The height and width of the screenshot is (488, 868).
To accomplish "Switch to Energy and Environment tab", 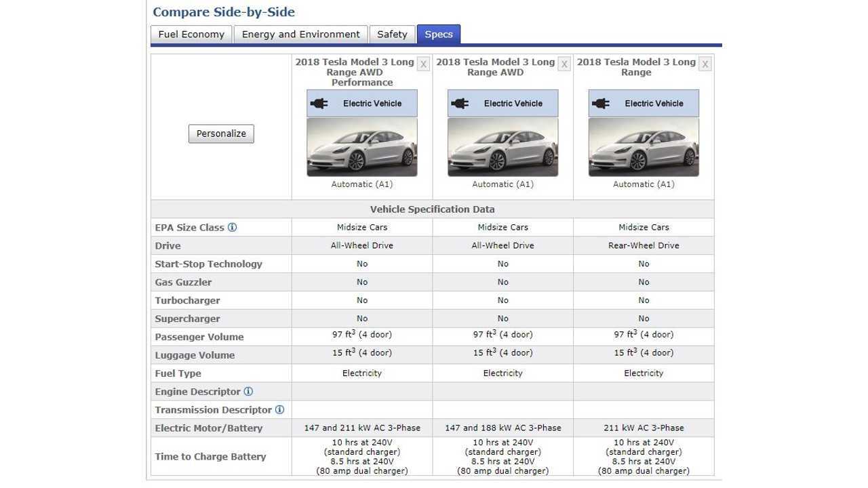I will coord(300,35).
